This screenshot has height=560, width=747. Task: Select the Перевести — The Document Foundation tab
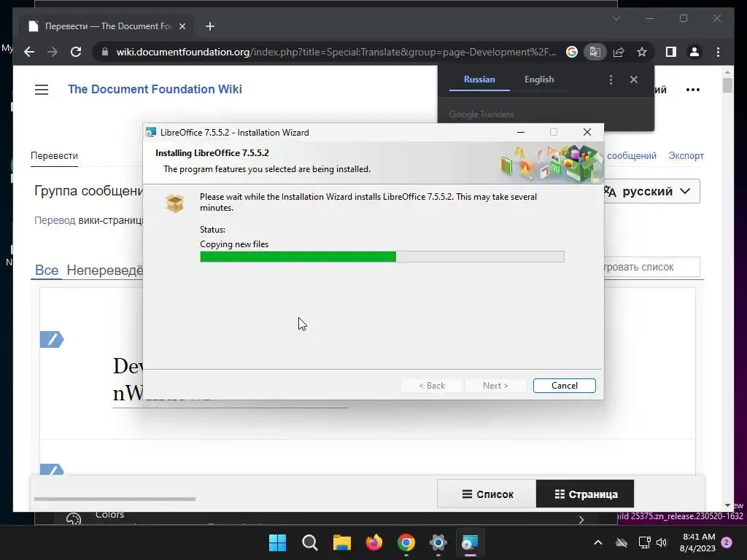[107, 26]
